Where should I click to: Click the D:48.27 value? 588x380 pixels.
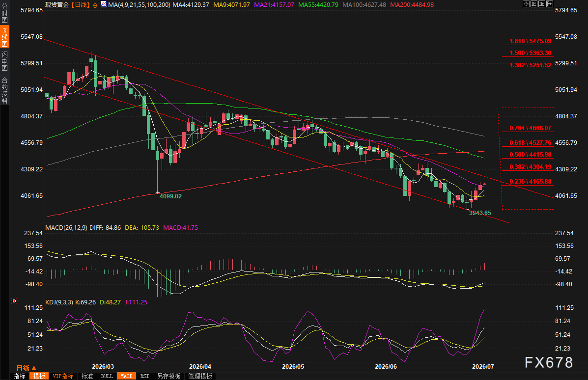coord(110,302)
